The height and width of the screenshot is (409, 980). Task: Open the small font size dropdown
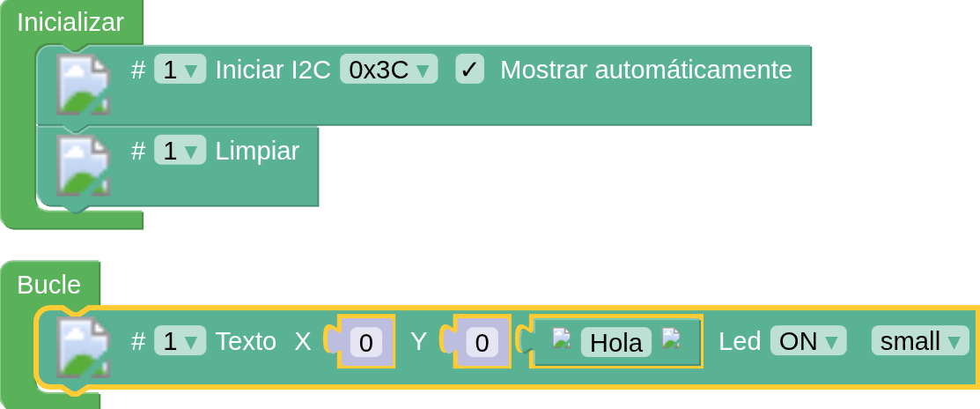pos(919,341)
